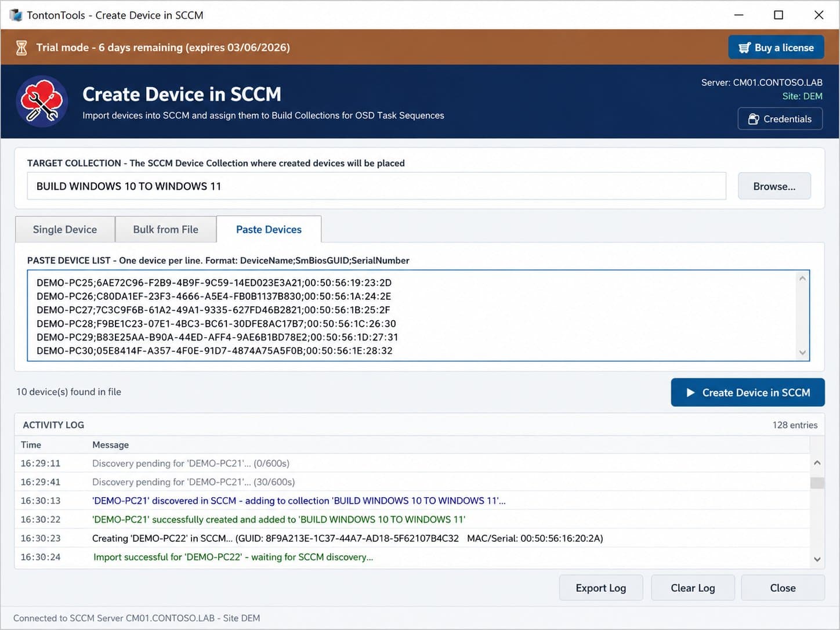This screenshot has height=630, width=840.
Task: Select the DEMO-PC28 line in device list
Action: click(216, 324)
